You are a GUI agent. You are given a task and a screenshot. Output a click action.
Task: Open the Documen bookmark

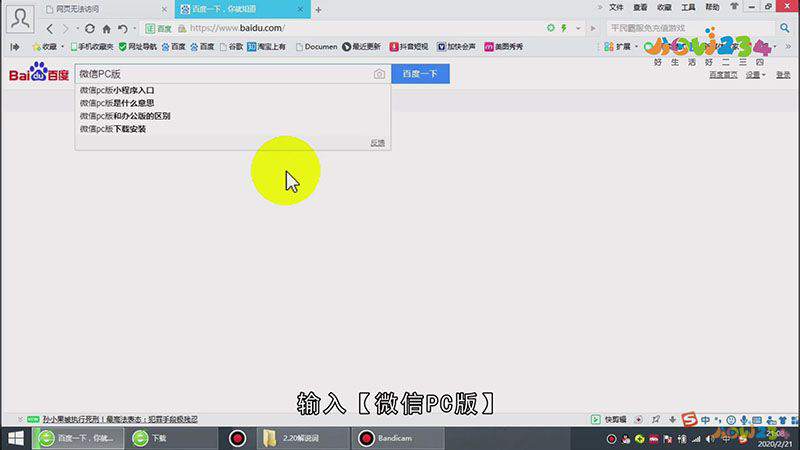(316, 46)
